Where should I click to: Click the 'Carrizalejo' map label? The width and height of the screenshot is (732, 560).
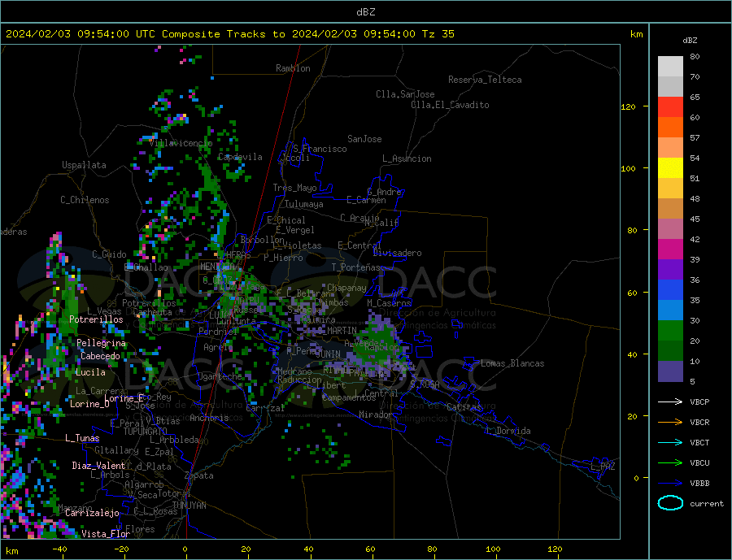pyautogui.click(x=92, y=513)
